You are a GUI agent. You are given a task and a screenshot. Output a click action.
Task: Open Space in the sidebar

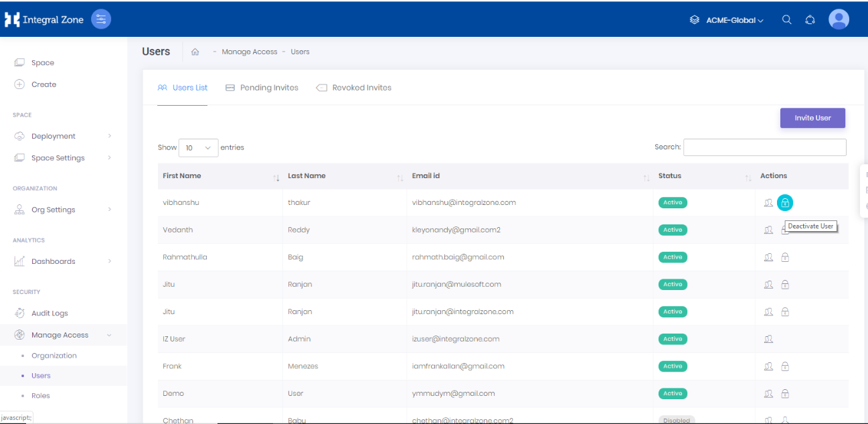(43, 63)
